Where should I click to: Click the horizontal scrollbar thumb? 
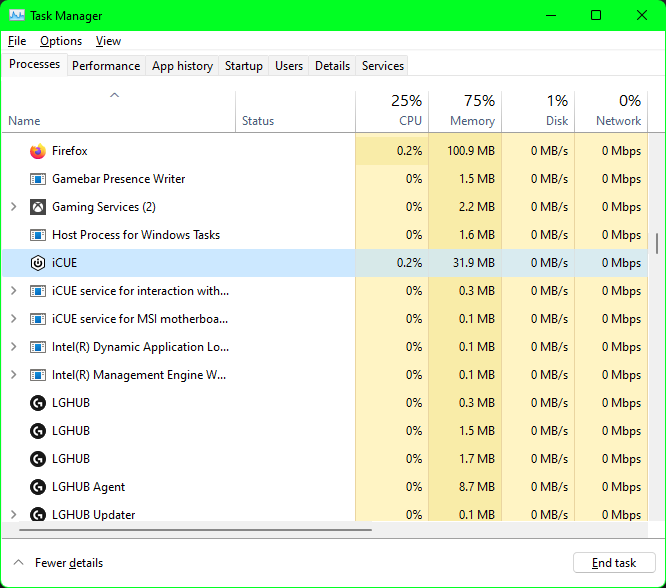click(195, 530)
